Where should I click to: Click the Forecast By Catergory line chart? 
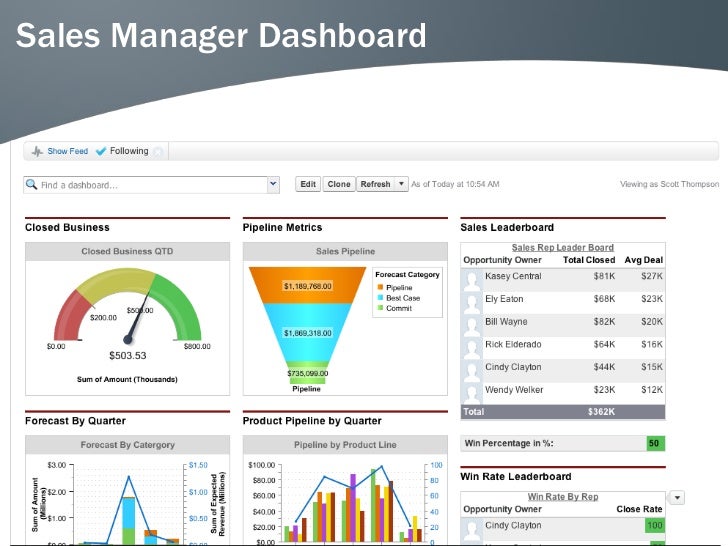point(128,504)
